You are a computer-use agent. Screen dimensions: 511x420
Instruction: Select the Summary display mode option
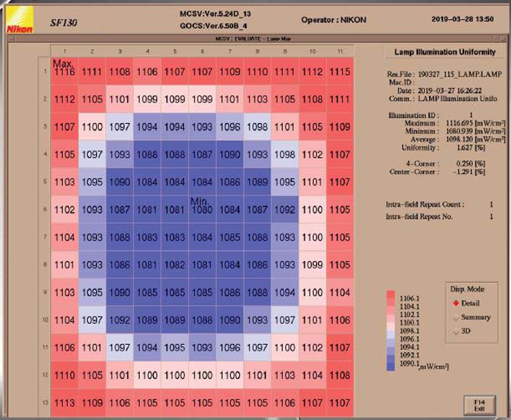456,317
